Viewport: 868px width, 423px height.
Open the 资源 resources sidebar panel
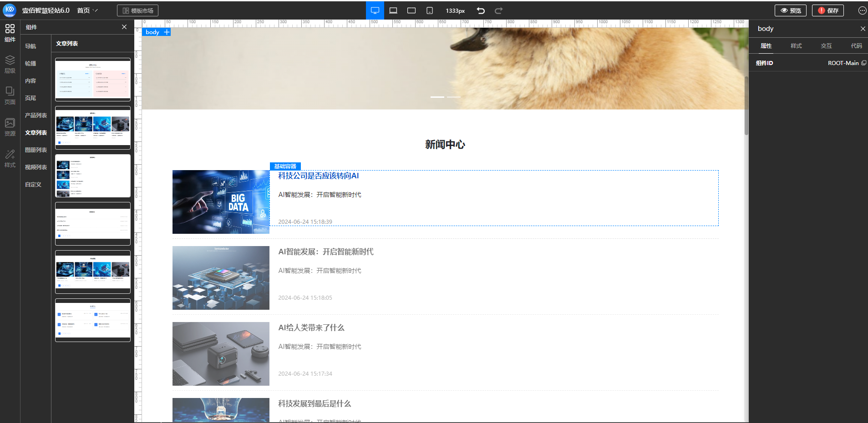[x=10, y=127]
